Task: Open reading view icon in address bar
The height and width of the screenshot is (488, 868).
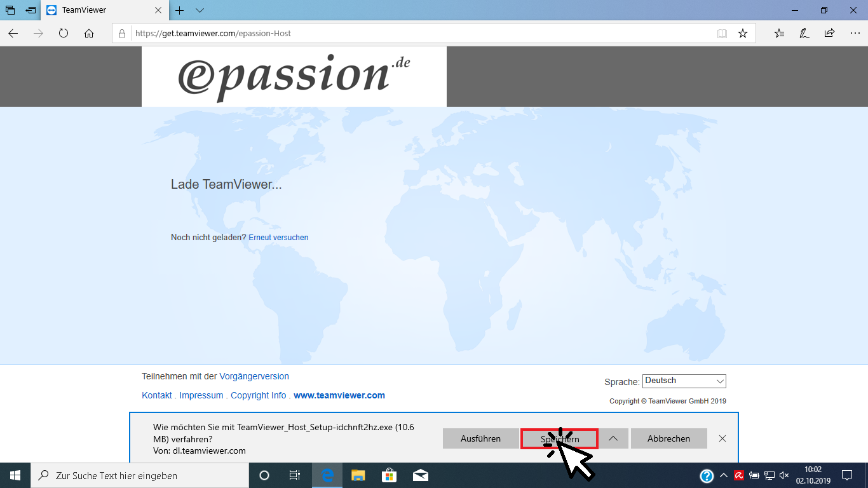Action: pos(722,33)
